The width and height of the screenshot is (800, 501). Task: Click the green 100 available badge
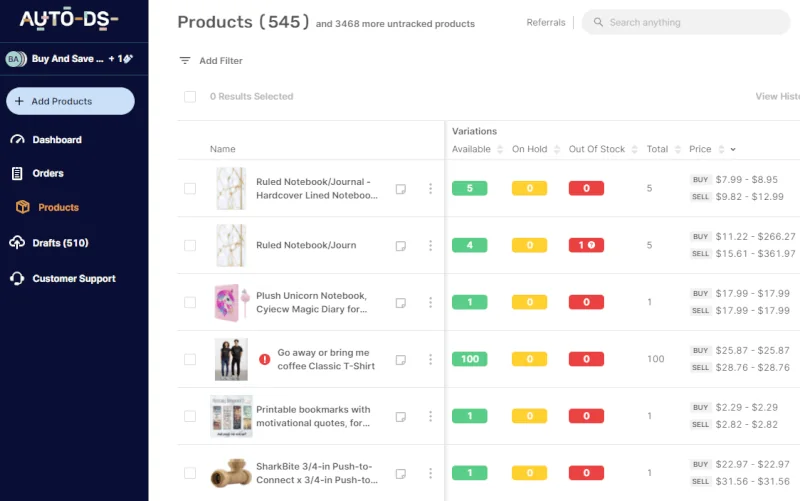click(x=469, y=359)
